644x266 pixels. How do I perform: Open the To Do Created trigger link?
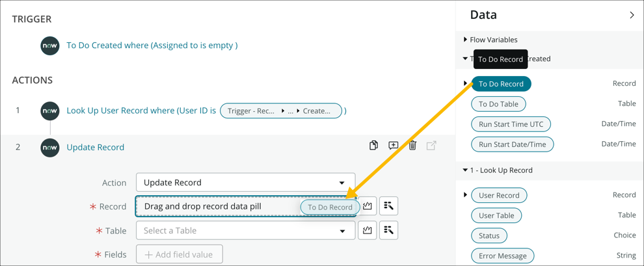pos(152,46)
